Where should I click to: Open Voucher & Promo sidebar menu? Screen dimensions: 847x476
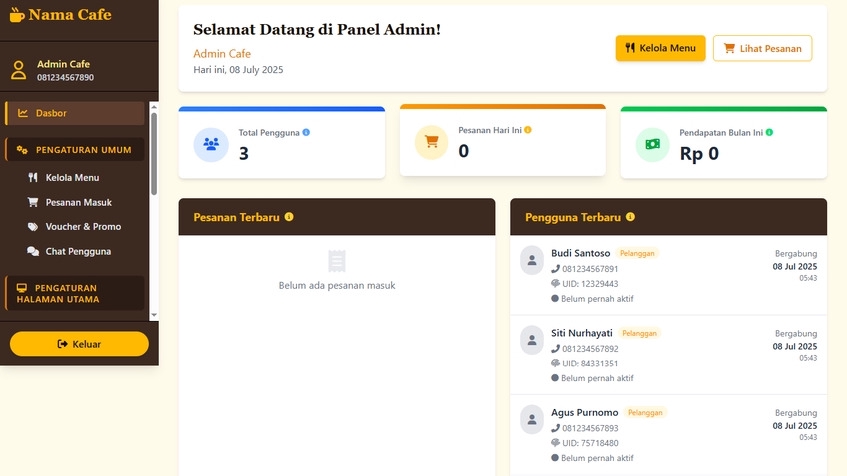[83, 227]
